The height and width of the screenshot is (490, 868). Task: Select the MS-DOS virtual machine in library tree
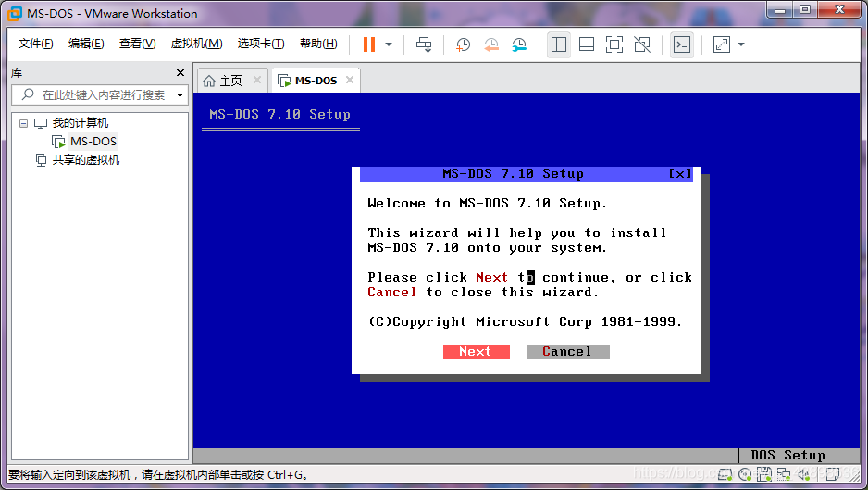coord(93,142)
